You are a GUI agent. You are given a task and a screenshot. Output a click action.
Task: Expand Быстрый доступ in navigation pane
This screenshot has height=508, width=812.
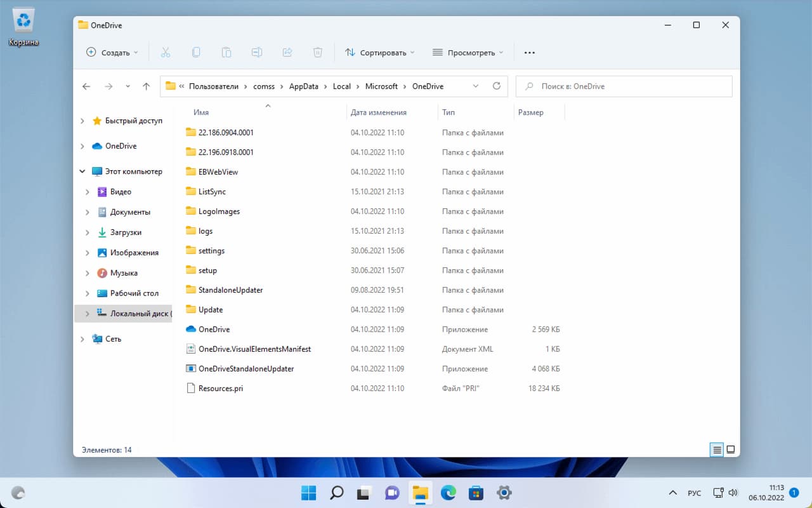[x=82, y=121]
